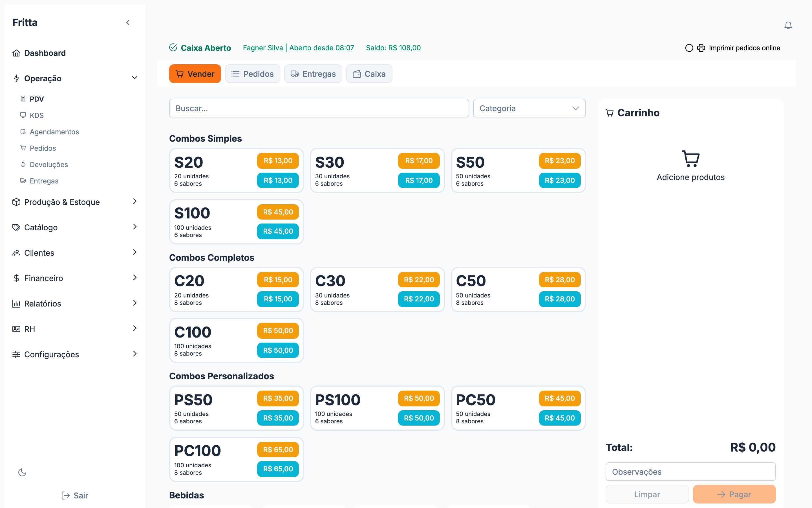The height and width of the screenshot is (508, 812).
Task: Toggle dark mode moon icon
Action: tap(22, 472)
